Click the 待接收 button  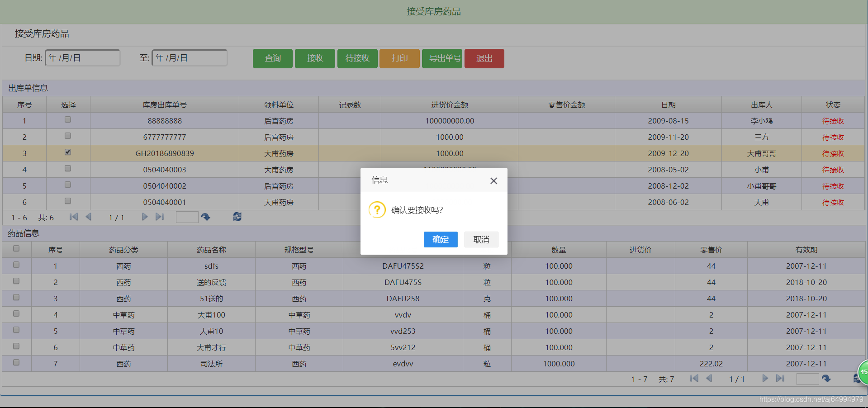[x=357, y=58]
